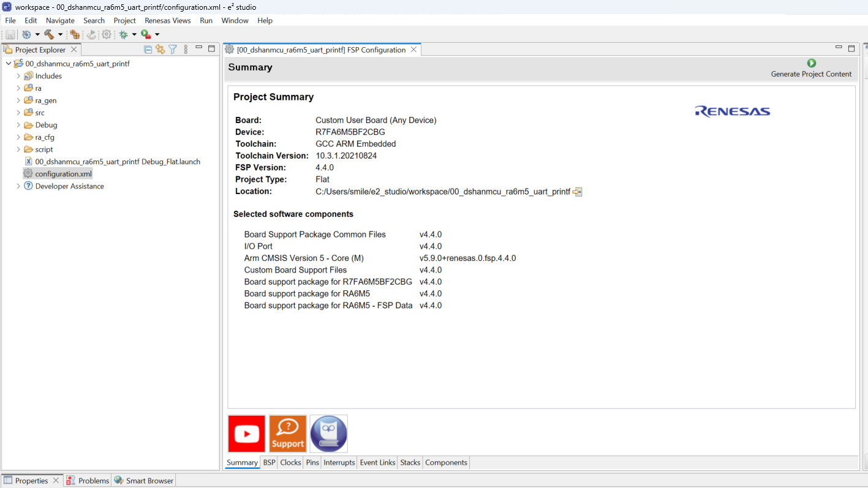Open dropdown arrow next to compass icon
The image size is (868, 488).
tap(37, 35)
